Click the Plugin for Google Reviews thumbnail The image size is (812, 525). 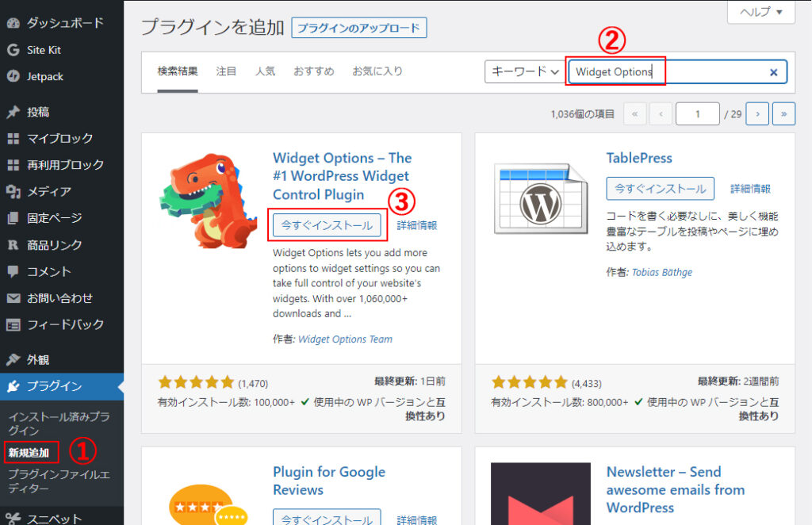(209, 504)
